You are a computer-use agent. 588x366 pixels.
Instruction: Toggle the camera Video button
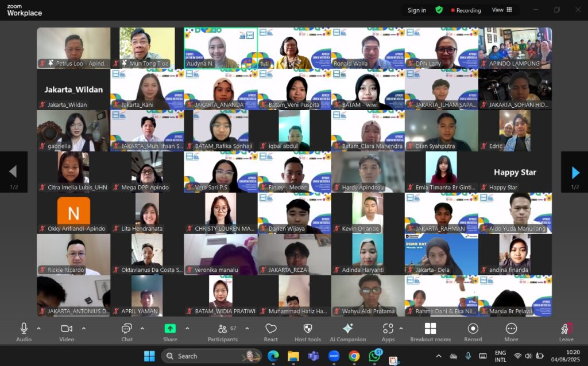(x=67, y=331)
